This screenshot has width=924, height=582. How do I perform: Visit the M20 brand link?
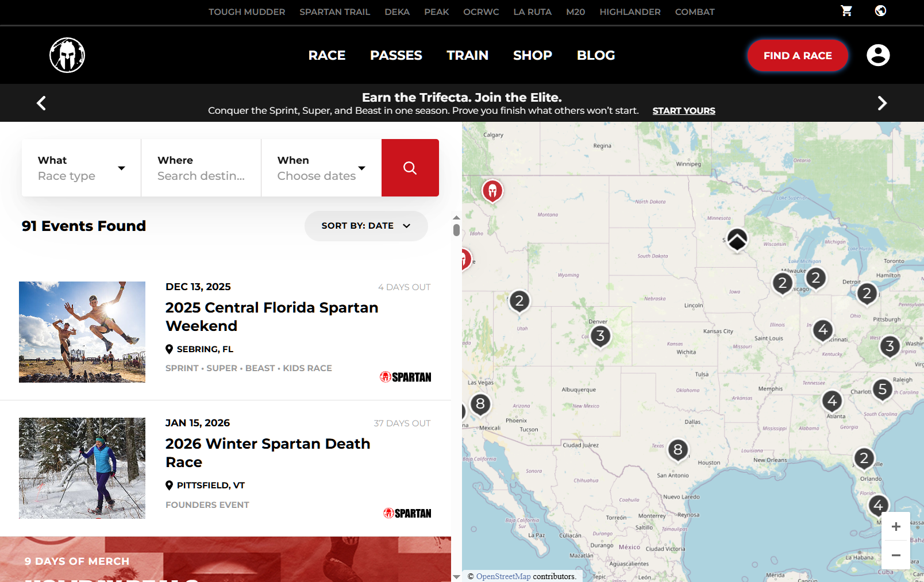coord(575,11)
